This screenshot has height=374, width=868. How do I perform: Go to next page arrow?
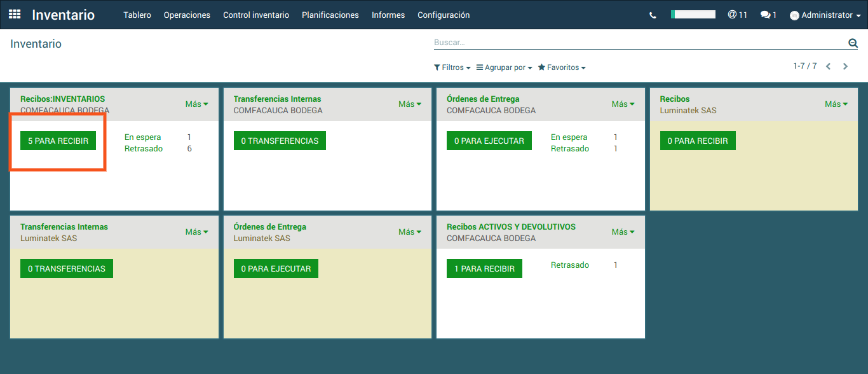point(845,66)
